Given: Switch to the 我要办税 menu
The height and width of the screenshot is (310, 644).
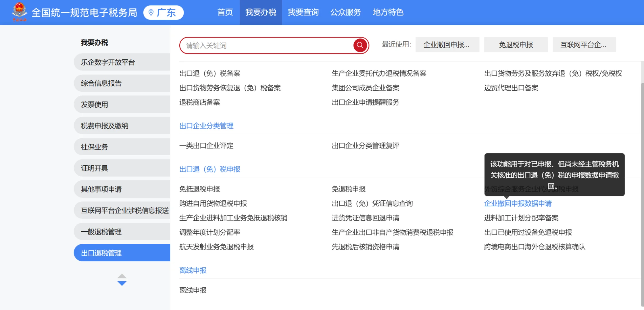Looking at the screenshot, I should [x=260, y=12].
